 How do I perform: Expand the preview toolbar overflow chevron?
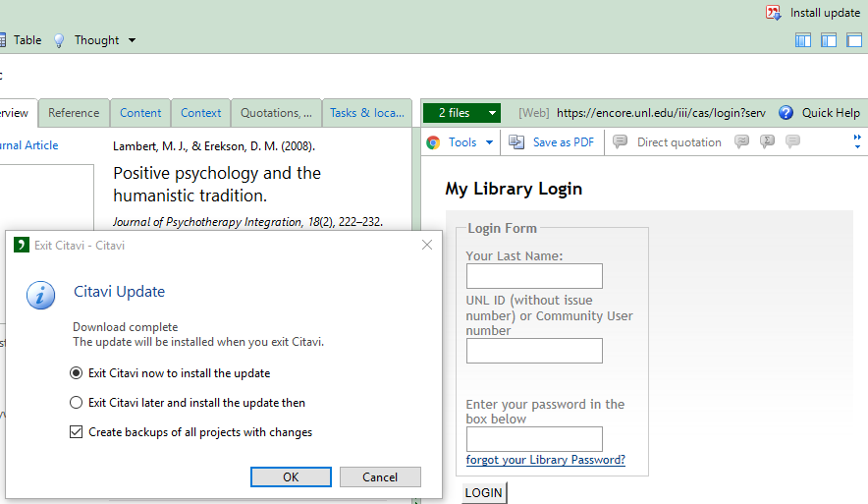click(857, 141)
